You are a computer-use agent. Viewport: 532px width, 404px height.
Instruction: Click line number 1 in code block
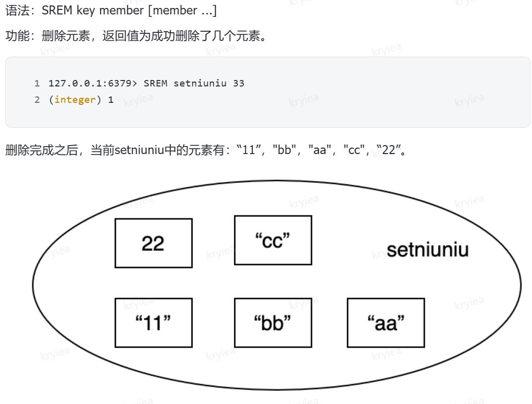coord(37,83)
